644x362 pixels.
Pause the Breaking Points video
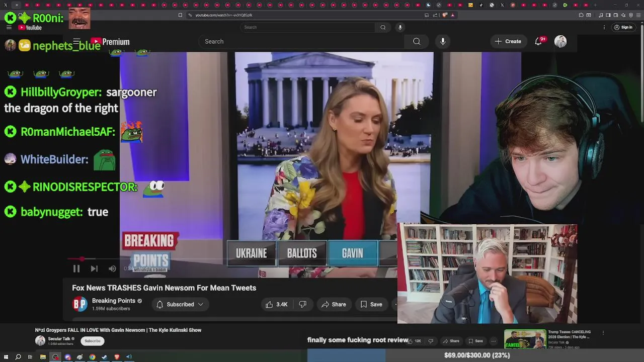76,268
